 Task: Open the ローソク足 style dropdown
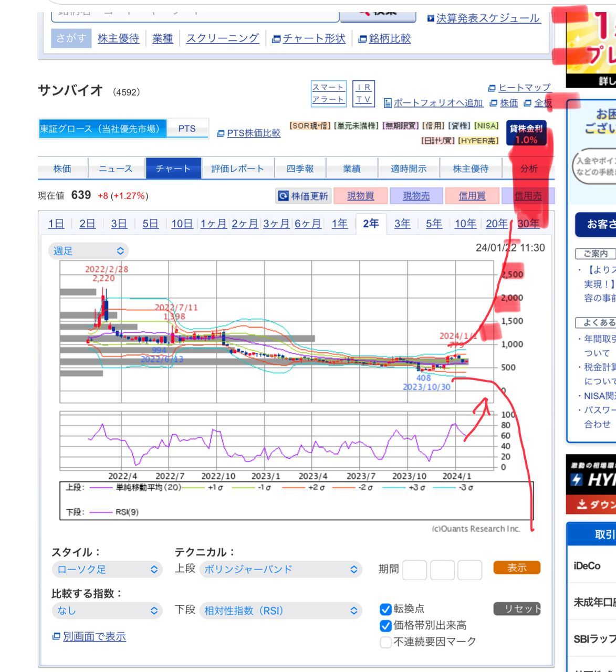tap(107, 569)
